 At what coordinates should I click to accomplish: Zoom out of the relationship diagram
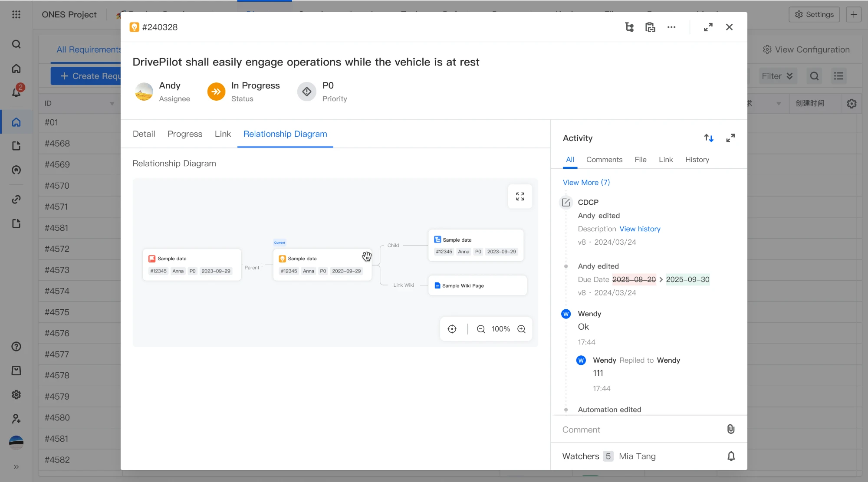(x=481, y=329)
